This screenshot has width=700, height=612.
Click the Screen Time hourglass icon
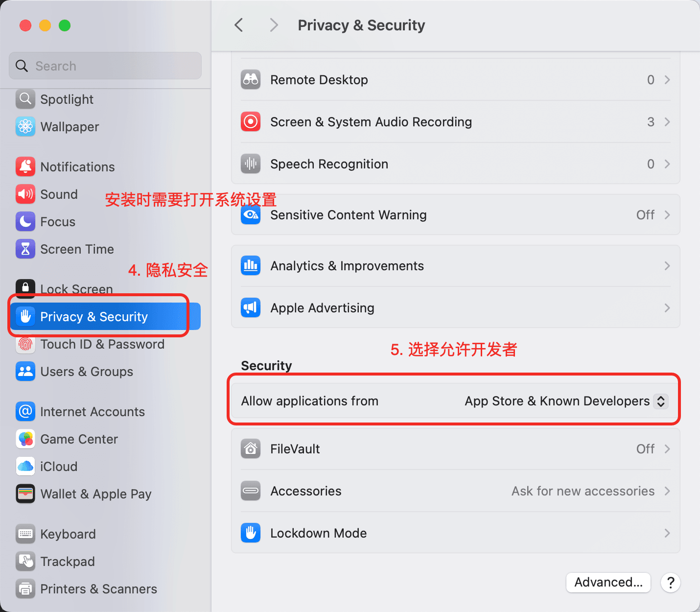[x=25, y=249]
